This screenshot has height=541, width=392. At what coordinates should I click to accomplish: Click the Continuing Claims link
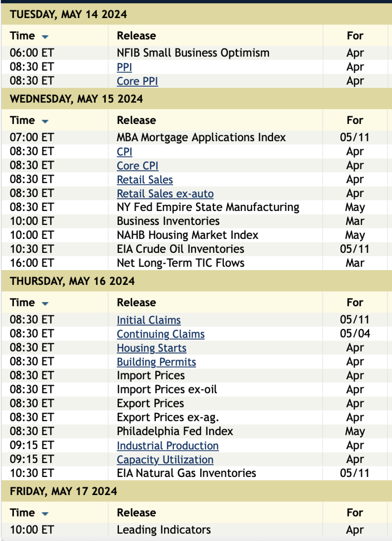point(160,334)
